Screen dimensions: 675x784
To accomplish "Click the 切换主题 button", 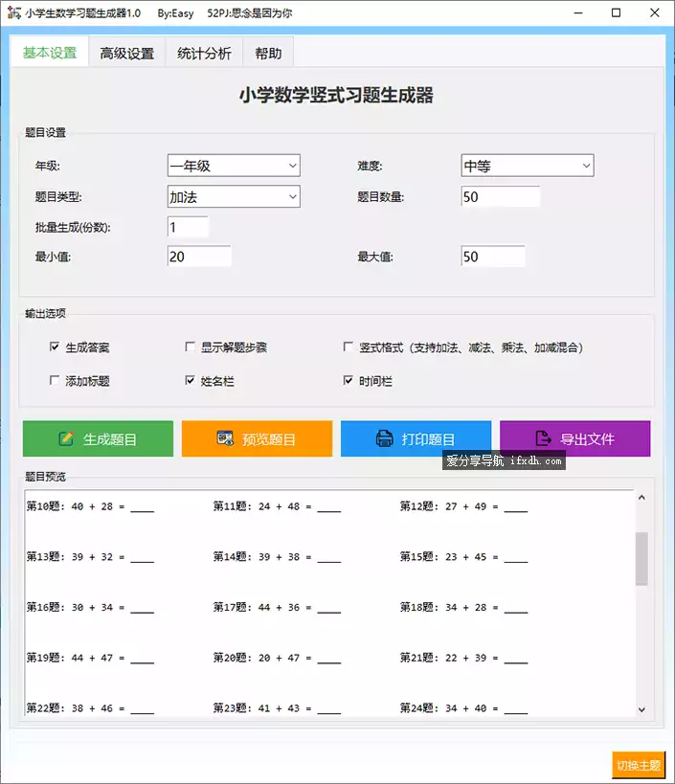I will click(639, 765).
